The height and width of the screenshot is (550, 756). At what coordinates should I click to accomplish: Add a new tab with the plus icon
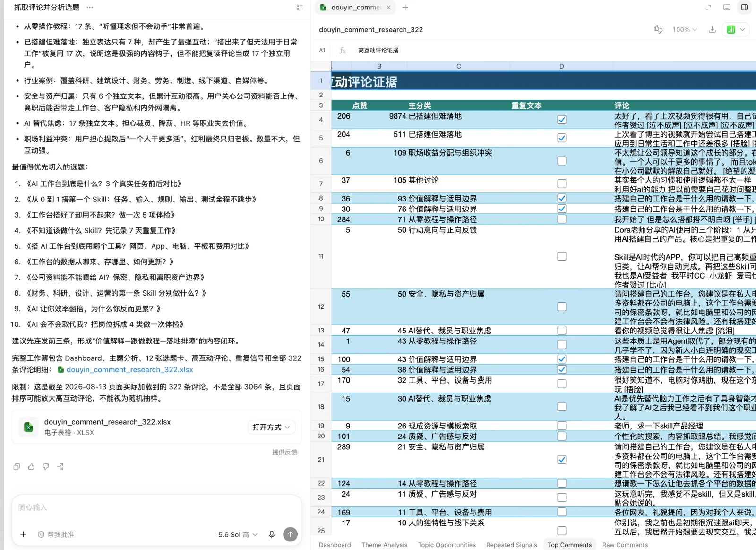(x=405, y=8)
